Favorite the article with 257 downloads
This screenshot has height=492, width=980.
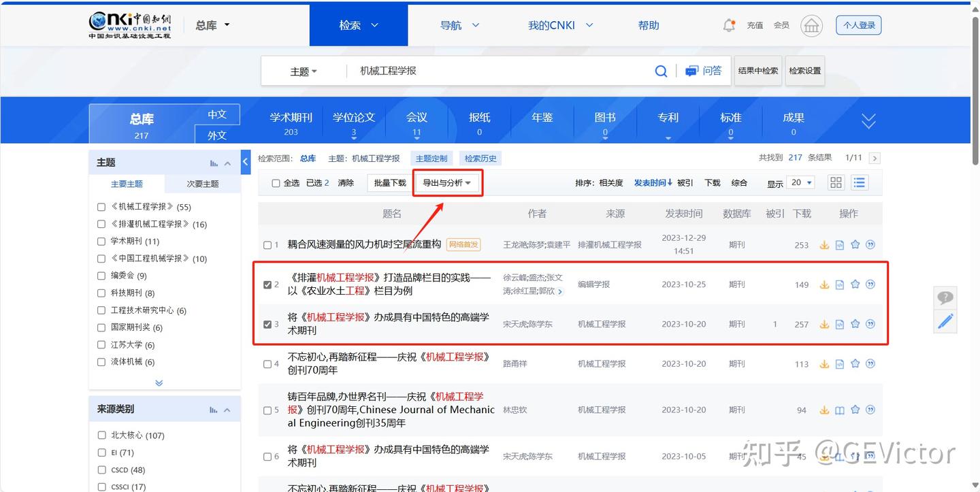(x=855, y=325)
